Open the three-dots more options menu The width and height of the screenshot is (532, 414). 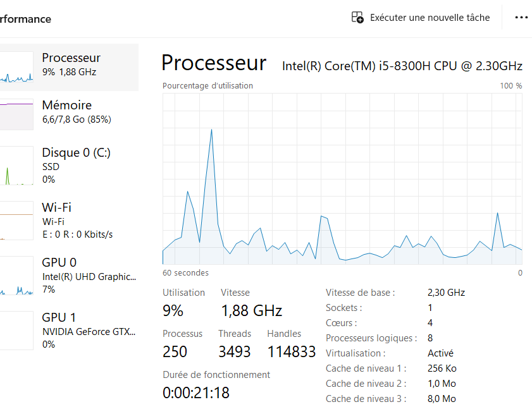[x=521, y=18]
